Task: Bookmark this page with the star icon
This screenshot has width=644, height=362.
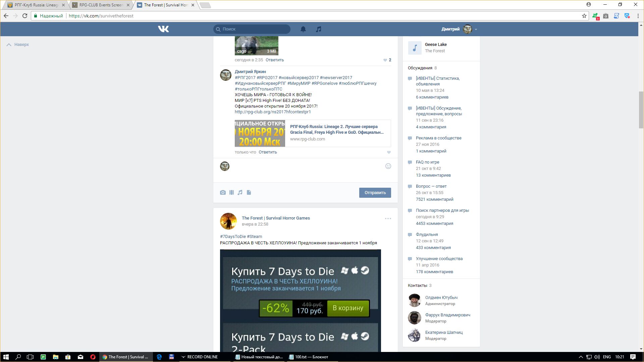Action: 584,16
